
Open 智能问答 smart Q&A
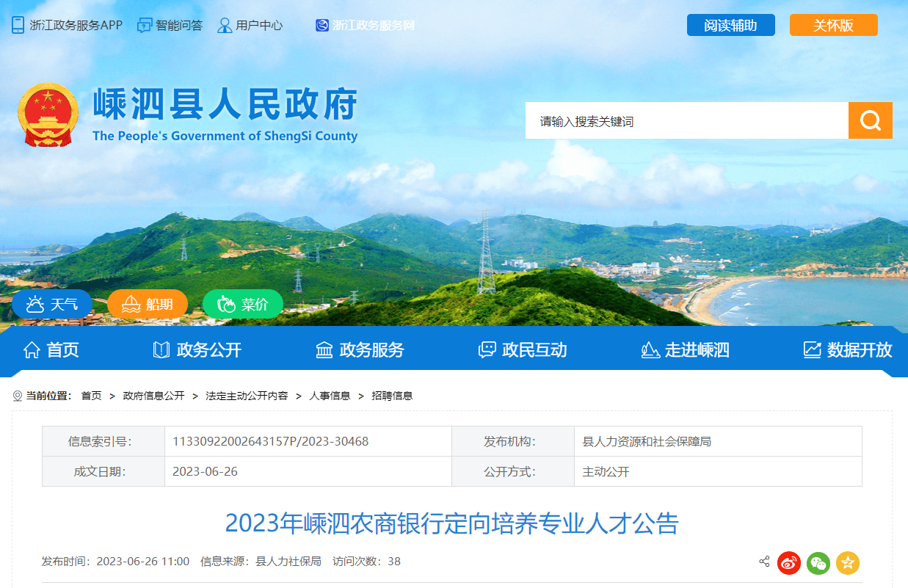pos(170,25)
